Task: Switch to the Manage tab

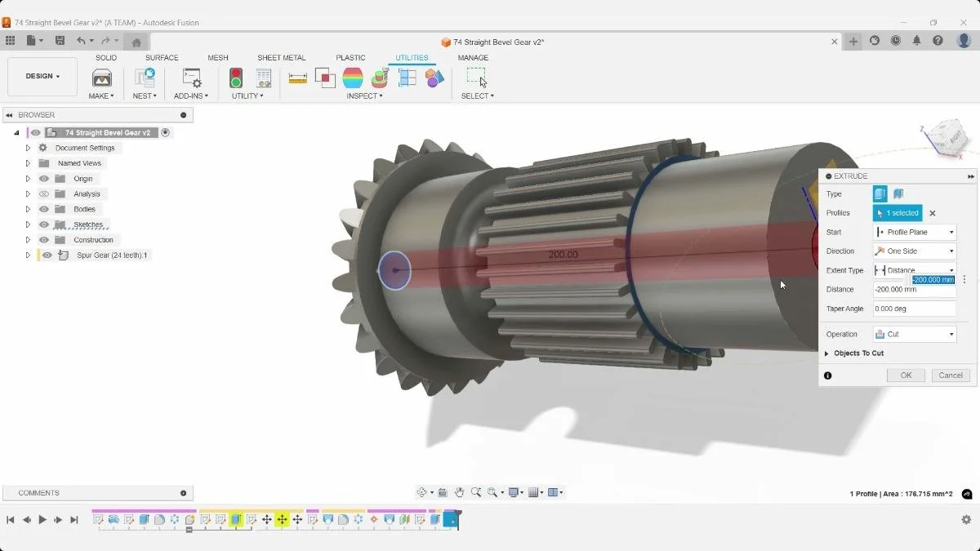Action: click(473, 58)
